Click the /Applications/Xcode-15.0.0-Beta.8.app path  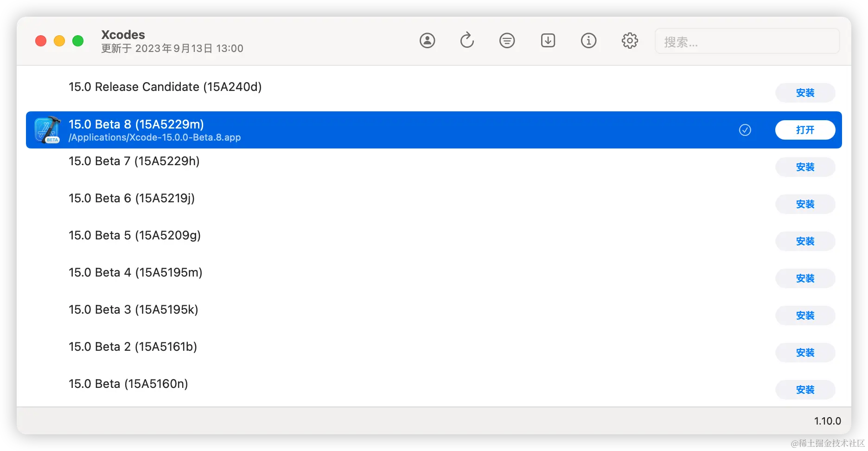pos(154,137)
